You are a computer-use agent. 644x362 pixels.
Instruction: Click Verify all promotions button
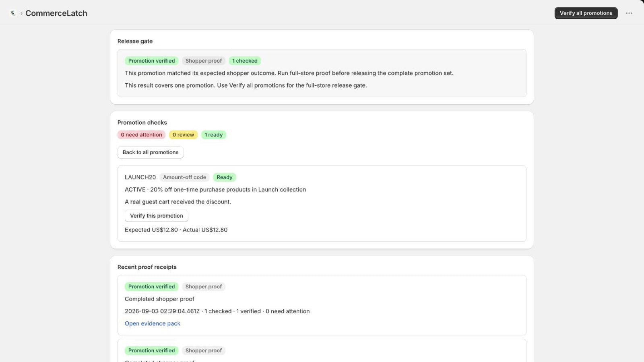[586, 13]
